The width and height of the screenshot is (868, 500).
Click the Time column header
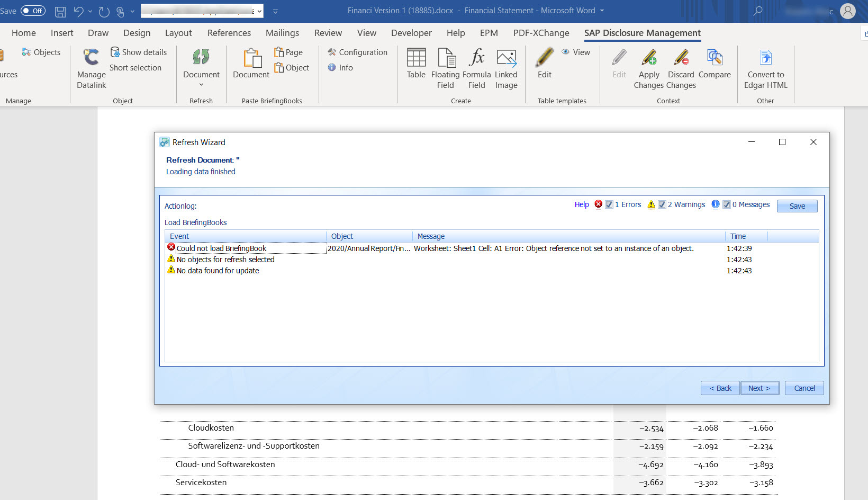click(x=746, y=236)
